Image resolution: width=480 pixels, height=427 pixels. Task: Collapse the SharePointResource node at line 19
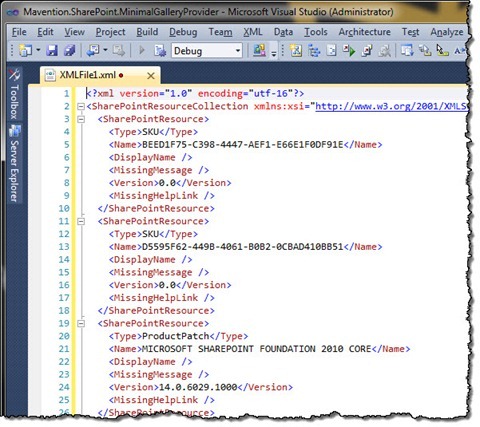pos(81,323)
